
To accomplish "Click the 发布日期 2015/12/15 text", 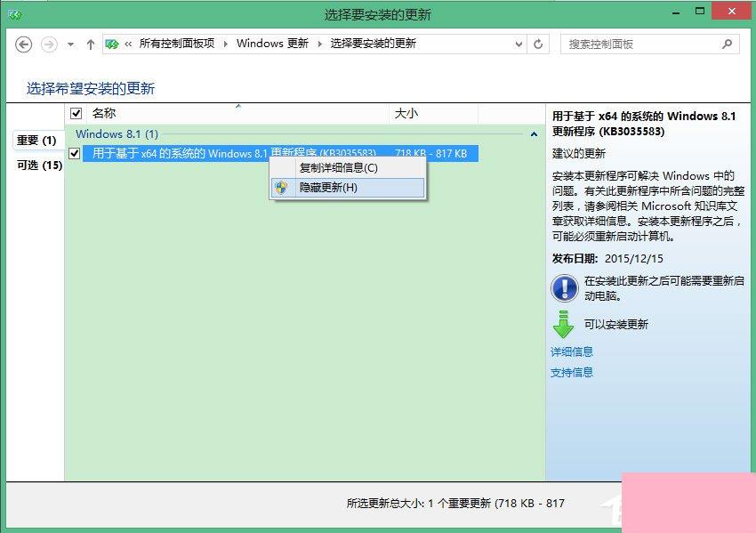I will (607, 259).
